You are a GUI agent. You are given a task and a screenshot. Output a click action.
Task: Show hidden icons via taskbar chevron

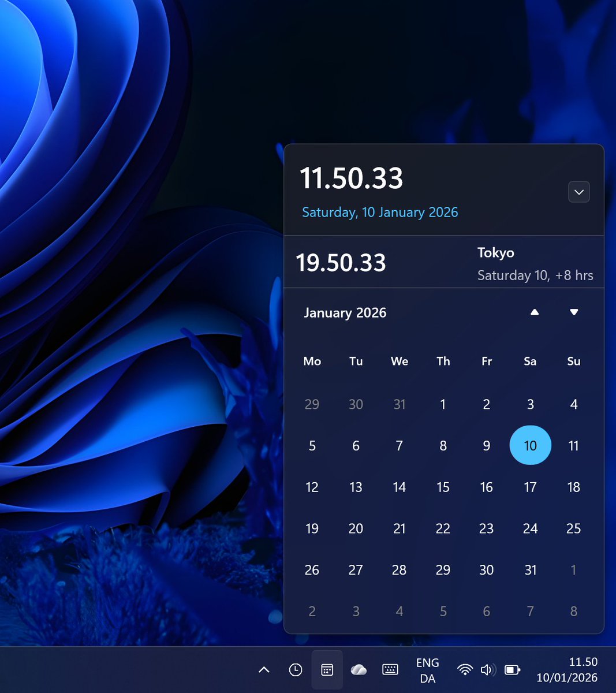(264, 670)
